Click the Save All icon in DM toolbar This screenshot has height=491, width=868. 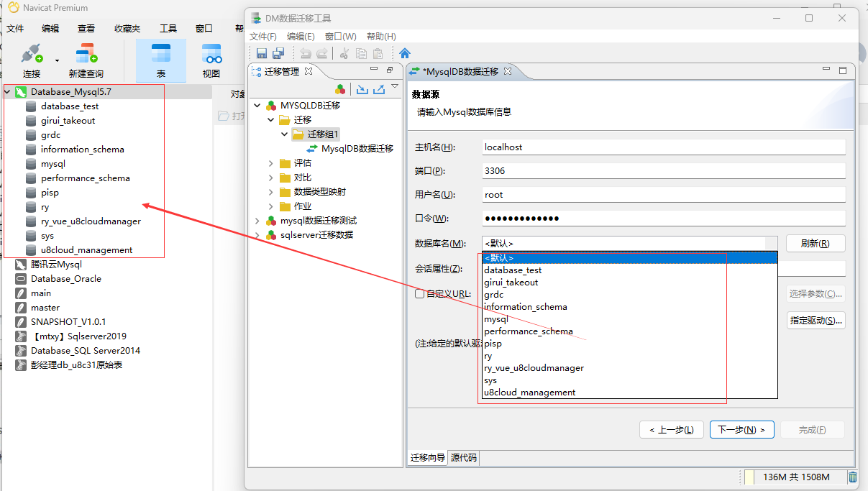tap(278, 53)
